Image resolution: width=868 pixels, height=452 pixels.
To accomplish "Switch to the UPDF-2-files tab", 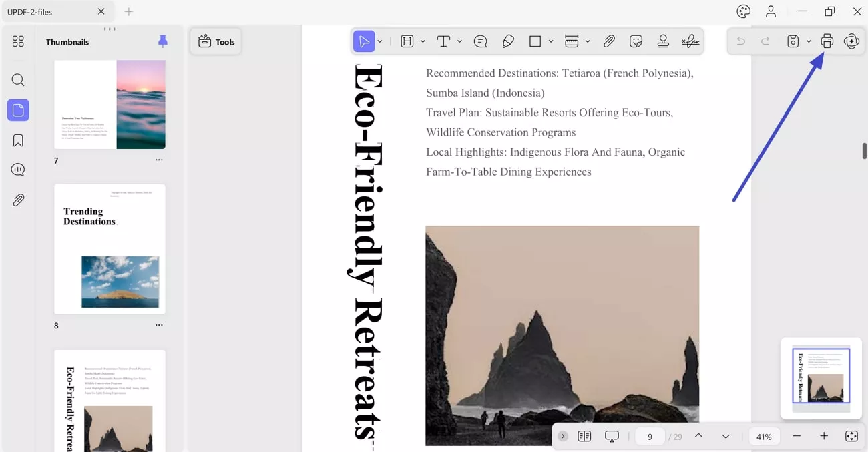I will tap(57, 12).
